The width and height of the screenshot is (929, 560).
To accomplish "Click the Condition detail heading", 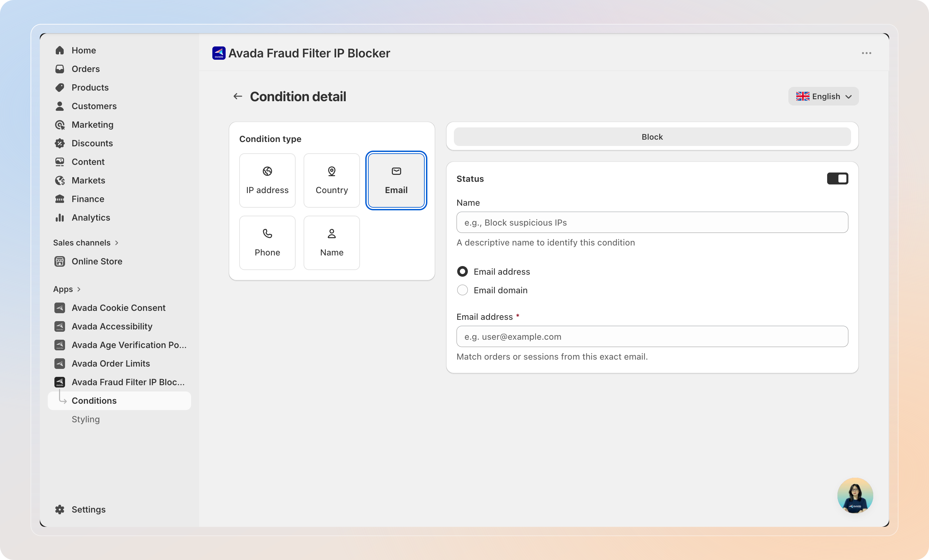I will 298,97.
